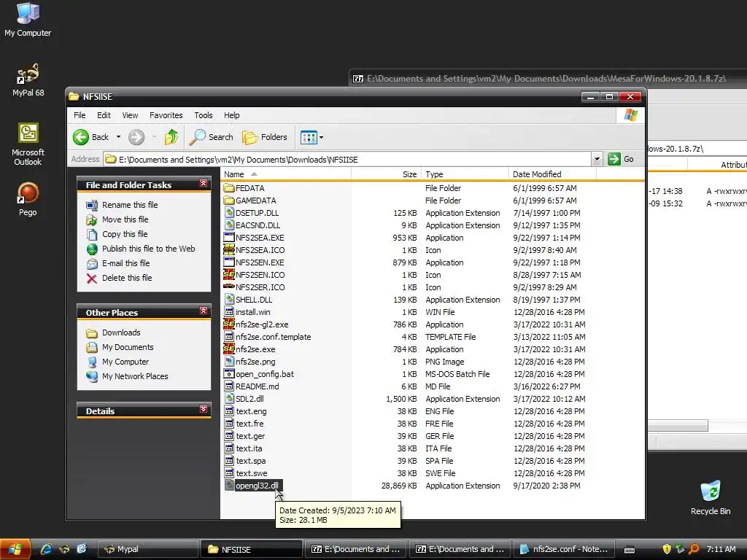The width and height of the screenshot is (747, 560).
Task: Collapse the File and Folder Tasks panel
Action: [x=204, y=183]
